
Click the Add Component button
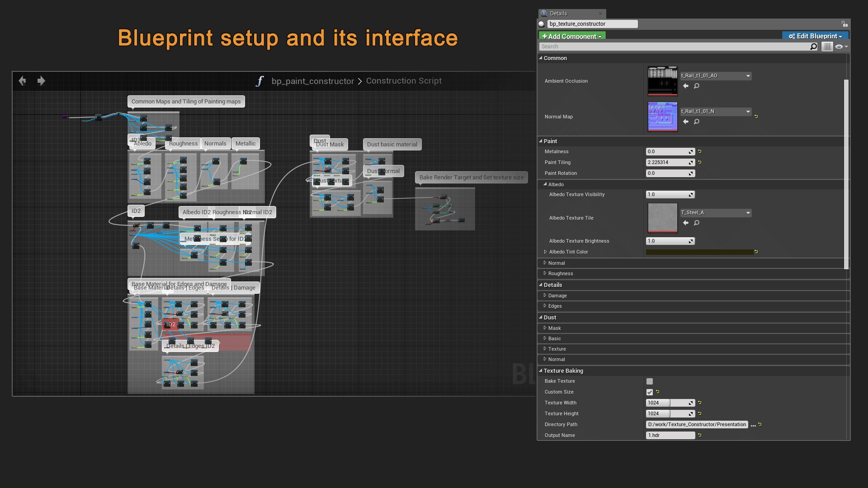click(x=571, y=36)
